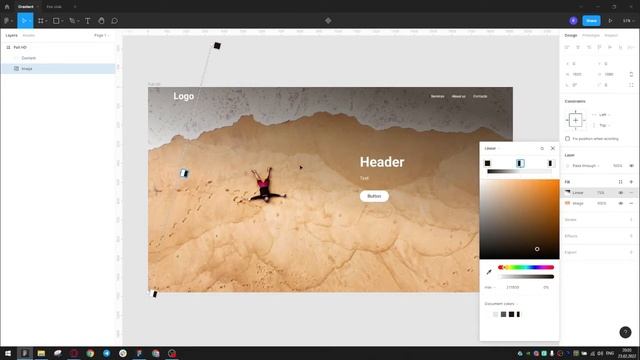Click align top icon in Design panel
Screen dimensions: 640x360
(599, 47)
